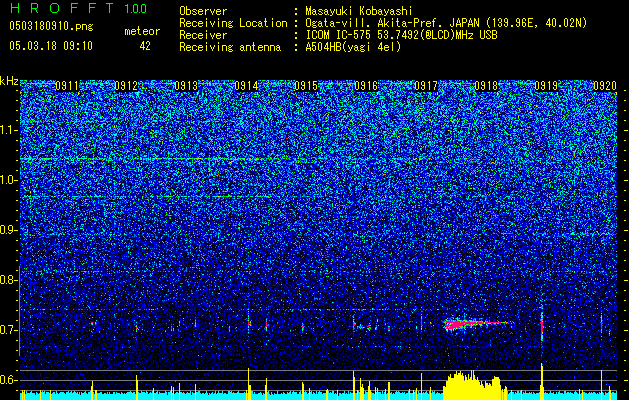629x400 pixels.
Task: Click the meteor count value 42
Action: (145, 46)
